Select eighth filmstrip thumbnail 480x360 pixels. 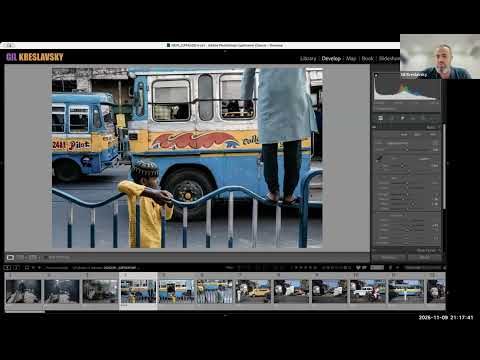point(291,291)
